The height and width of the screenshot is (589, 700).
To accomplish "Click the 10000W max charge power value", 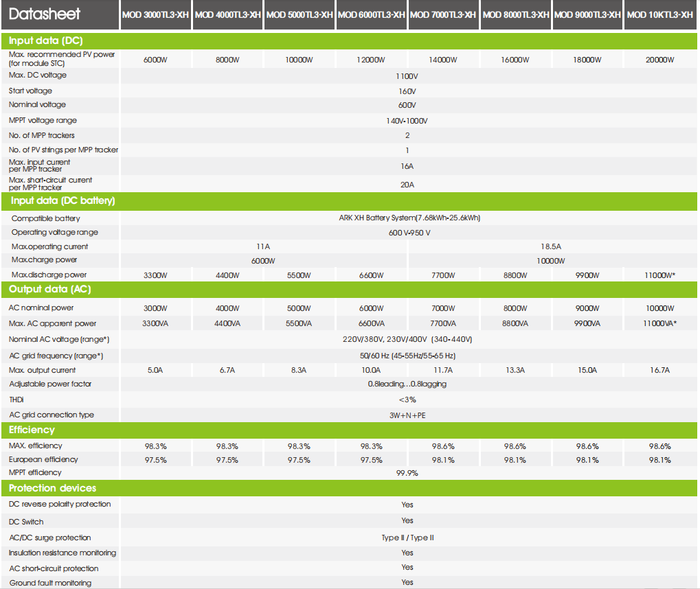I will [551, 261].
